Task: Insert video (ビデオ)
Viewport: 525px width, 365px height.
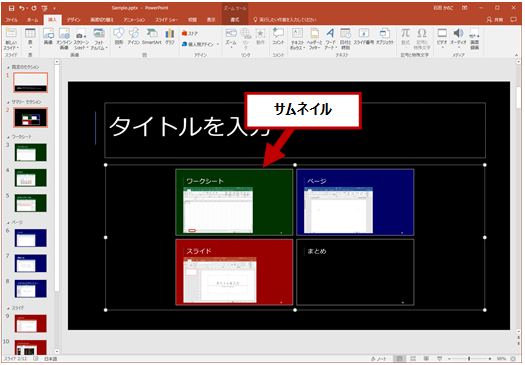Action: pyautogui.click(x=442, y=37)
